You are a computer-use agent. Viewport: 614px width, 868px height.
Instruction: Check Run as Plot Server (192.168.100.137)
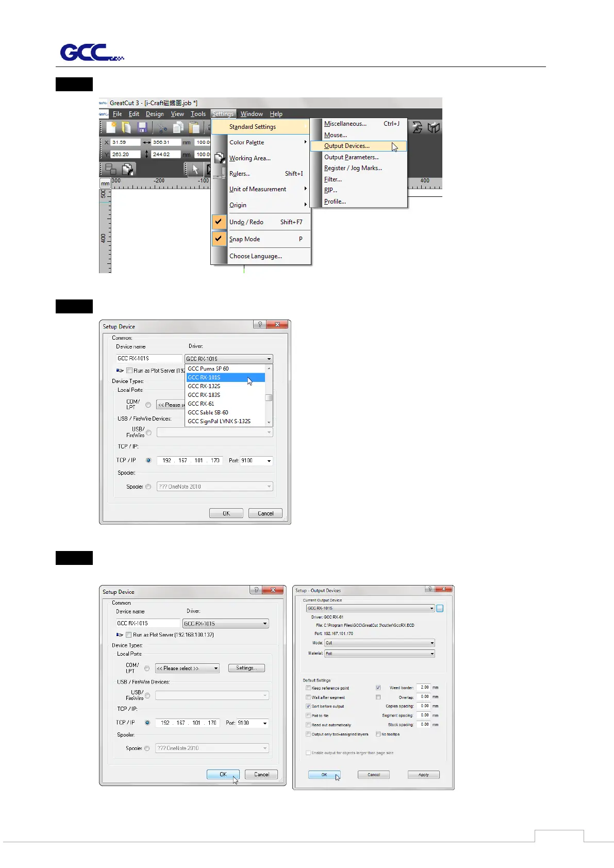(x=128, y=635)
